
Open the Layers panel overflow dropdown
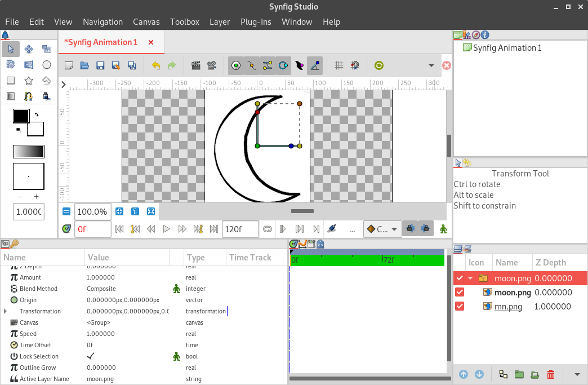(576, 374)
